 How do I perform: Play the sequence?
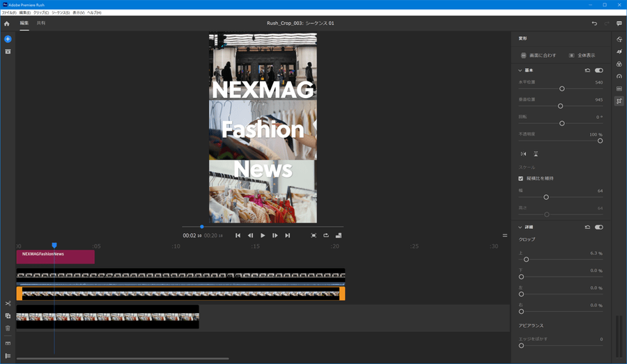263,236
